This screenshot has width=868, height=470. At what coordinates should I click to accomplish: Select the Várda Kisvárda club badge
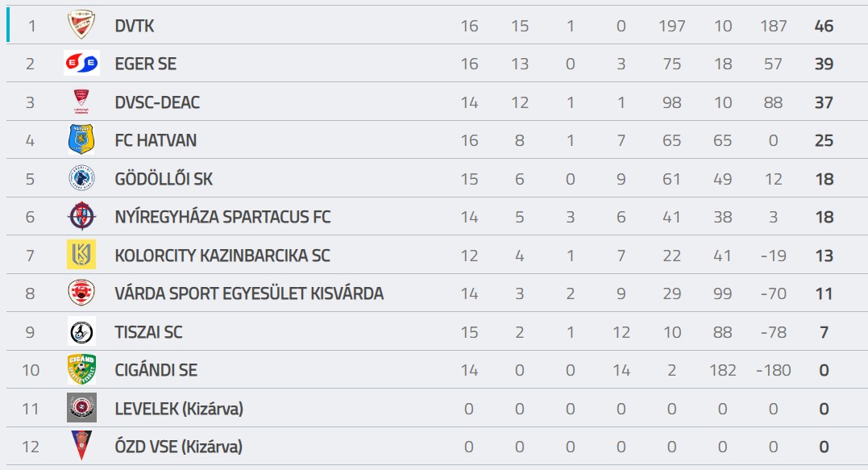click(x=81, y=293)
